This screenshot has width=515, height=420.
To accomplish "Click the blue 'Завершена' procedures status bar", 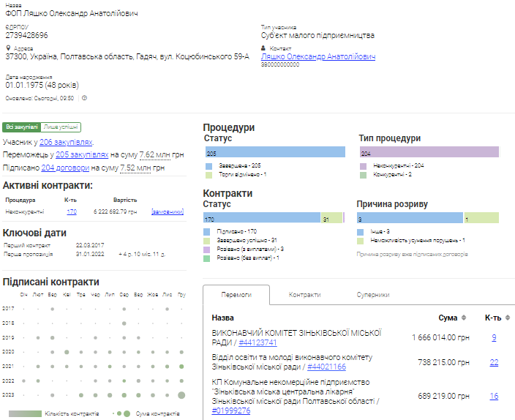I will click(275, 152).
